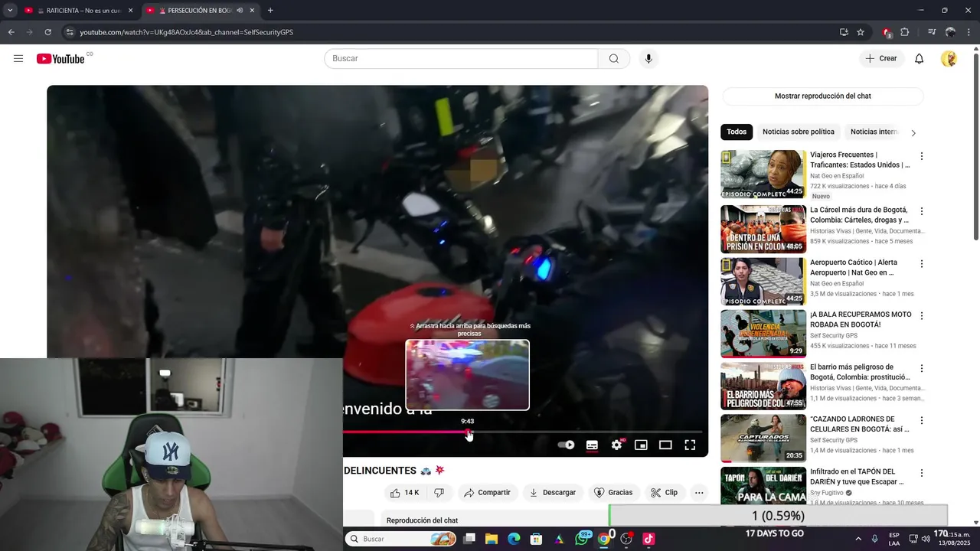Select Noticias sobre política chip

pos(799,132)
